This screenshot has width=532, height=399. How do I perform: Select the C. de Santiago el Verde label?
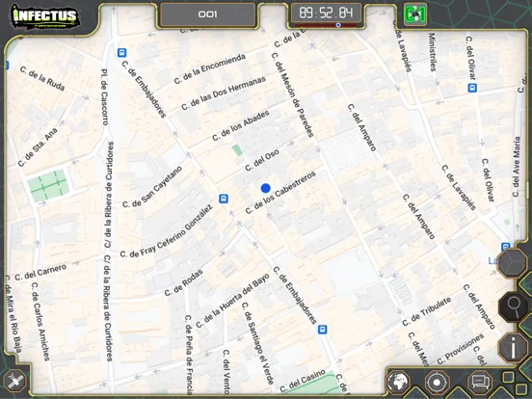tap(258, 343)
